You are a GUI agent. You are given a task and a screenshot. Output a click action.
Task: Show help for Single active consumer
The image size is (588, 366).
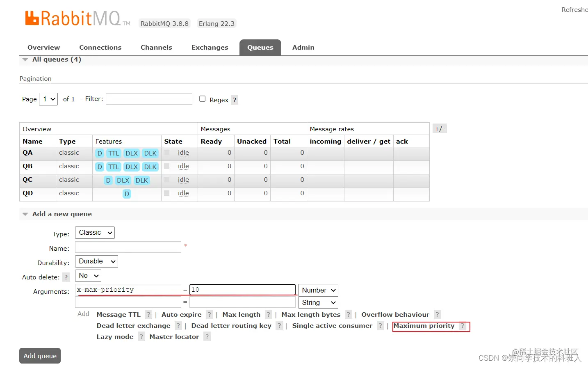pyautogui.click(x=381, y=326)
